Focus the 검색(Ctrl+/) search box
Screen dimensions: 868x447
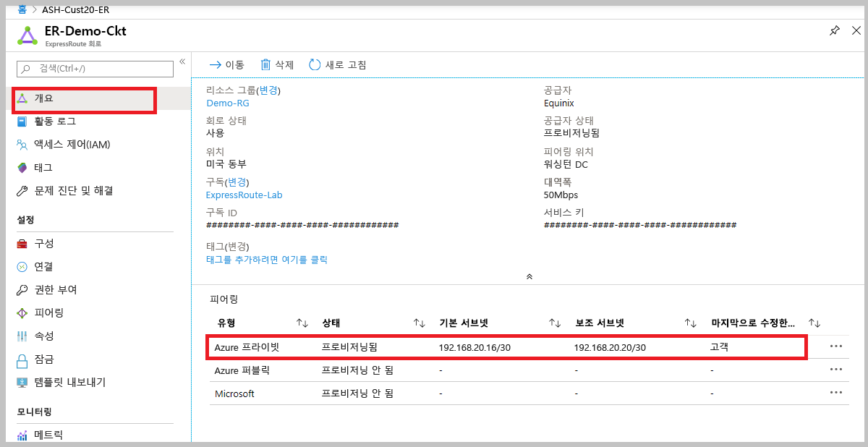pyautogui.click(x=95, y=69)
